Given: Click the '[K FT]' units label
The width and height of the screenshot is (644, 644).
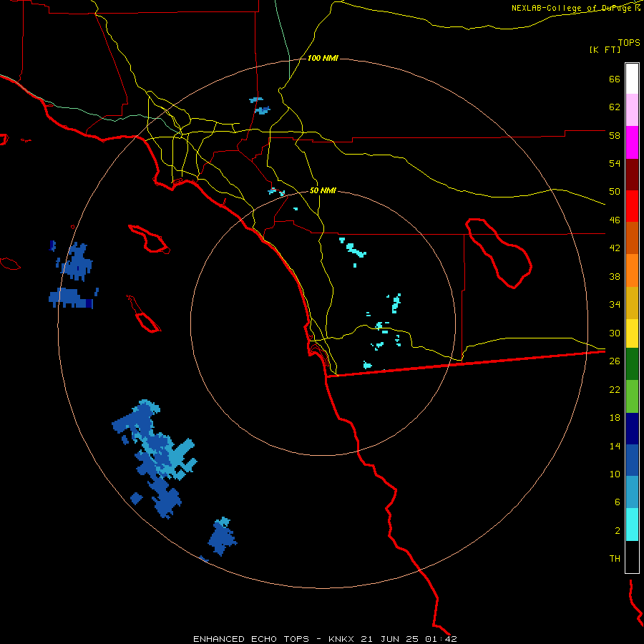Looking at the screenshot, I should pos(605,49).
